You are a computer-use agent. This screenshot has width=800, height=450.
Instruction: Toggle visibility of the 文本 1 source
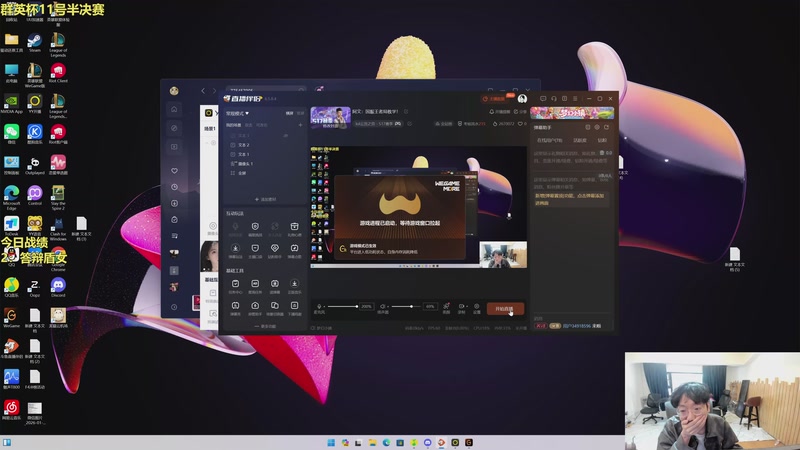point(233,154)
